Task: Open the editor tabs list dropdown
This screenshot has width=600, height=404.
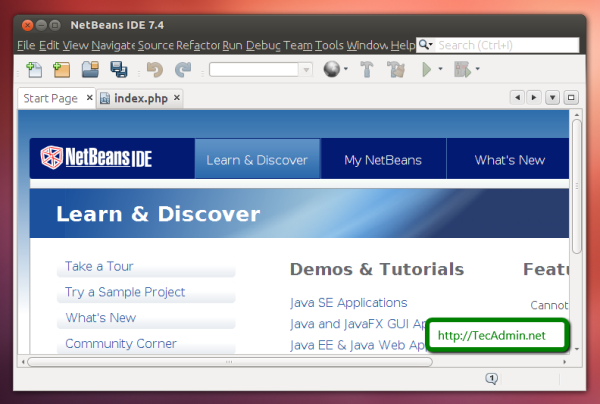Action: pyautogui.click(x=553, y=97)
